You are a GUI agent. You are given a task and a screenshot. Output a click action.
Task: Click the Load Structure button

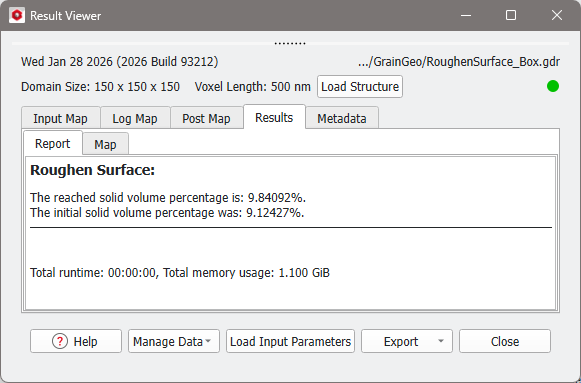click(x=360, y=87)
